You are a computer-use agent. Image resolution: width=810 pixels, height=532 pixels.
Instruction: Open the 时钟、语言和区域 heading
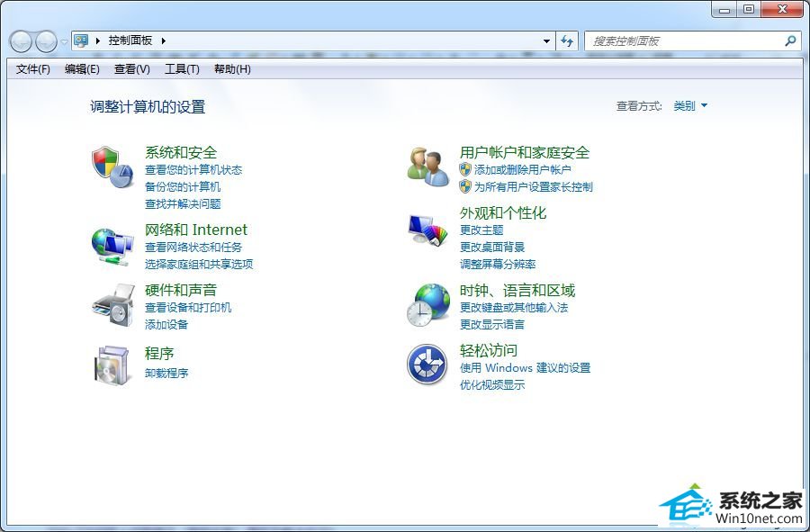click(x=517, y=290)
